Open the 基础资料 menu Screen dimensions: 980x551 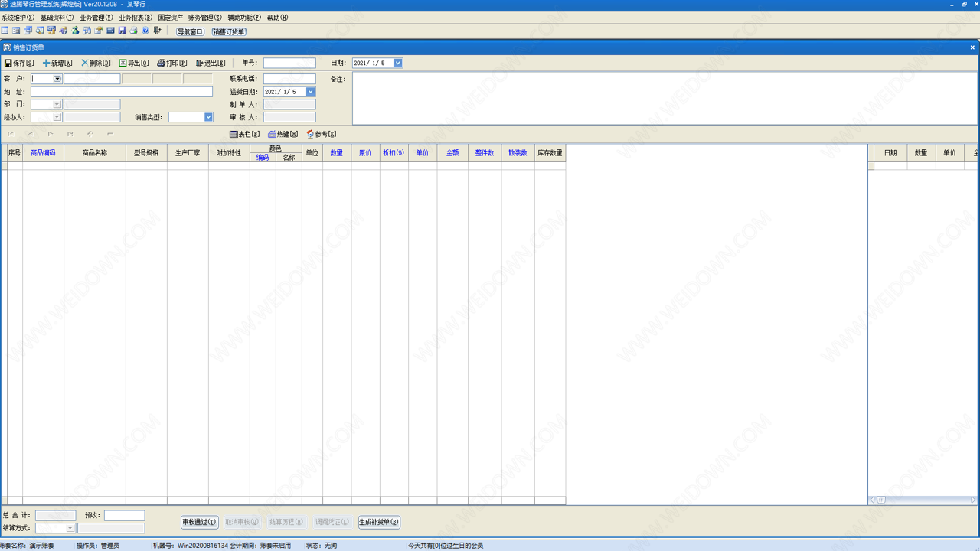point(57,18)
